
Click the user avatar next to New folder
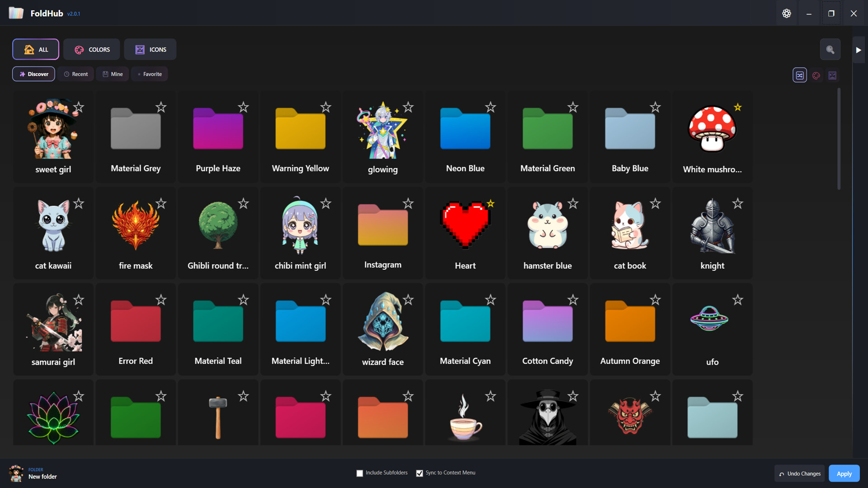(16, 474)
